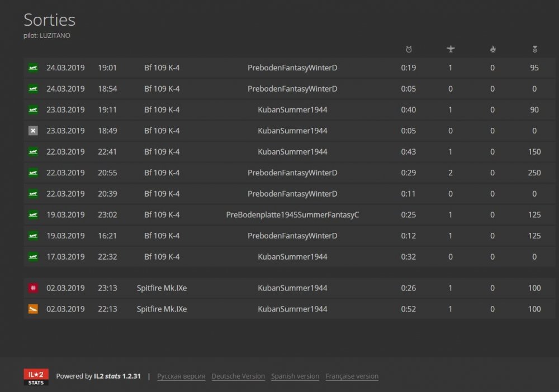The height and width of the screenshot is (392, 559).
Task: Click score 150 in the 22:41 row
Action: 534,152
